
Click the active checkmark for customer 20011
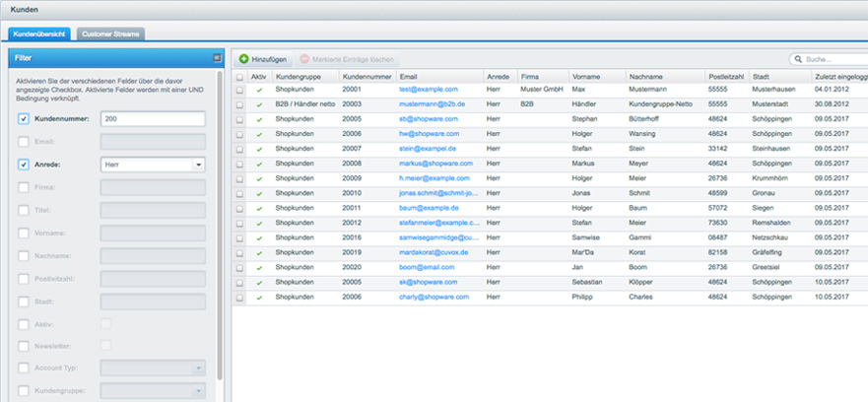258,208
